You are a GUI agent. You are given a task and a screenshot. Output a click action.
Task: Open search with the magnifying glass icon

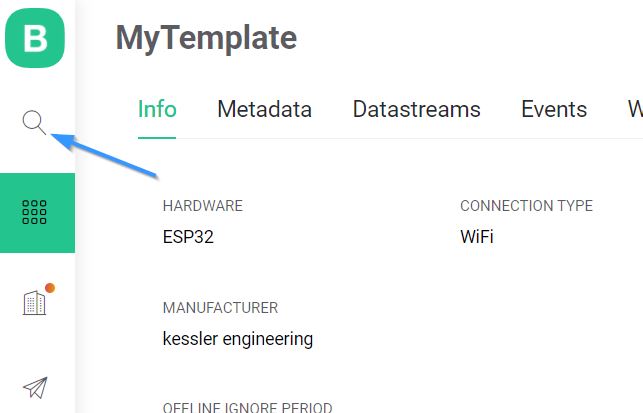tap(34, 122)
